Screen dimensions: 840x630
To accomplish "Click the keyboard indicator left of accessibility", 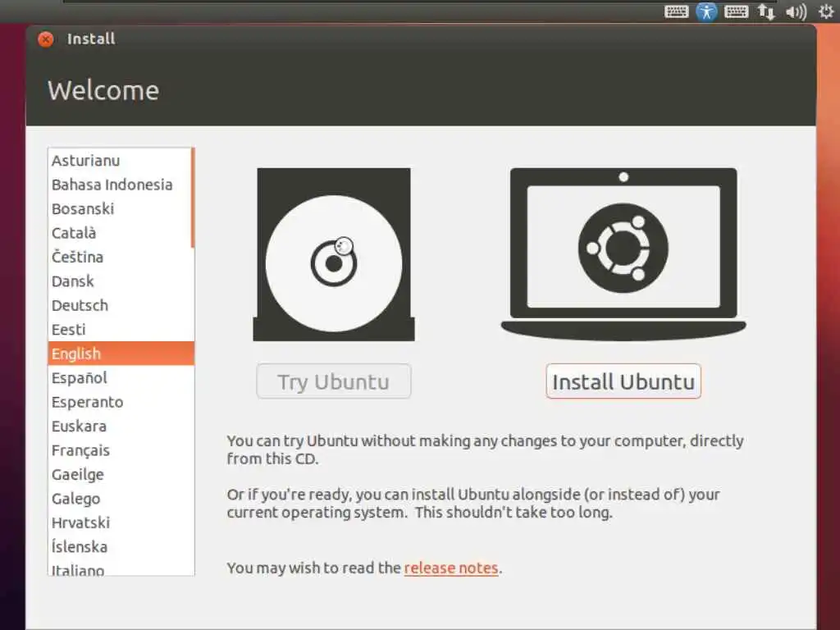I will (x=676, y=11).
